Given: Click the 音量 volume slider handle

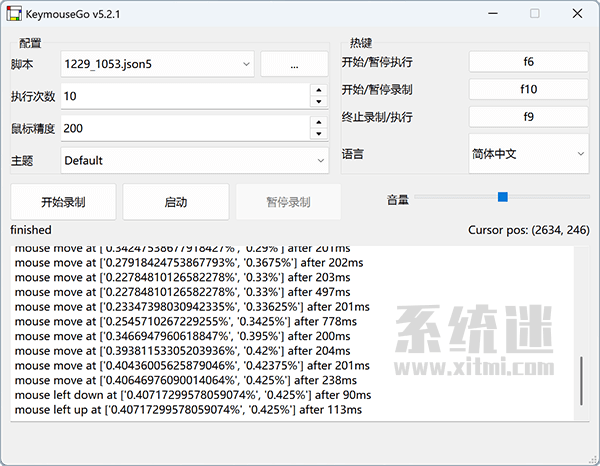Looking at the screenshot, I should pyautogui.click(x=502, y=198).
